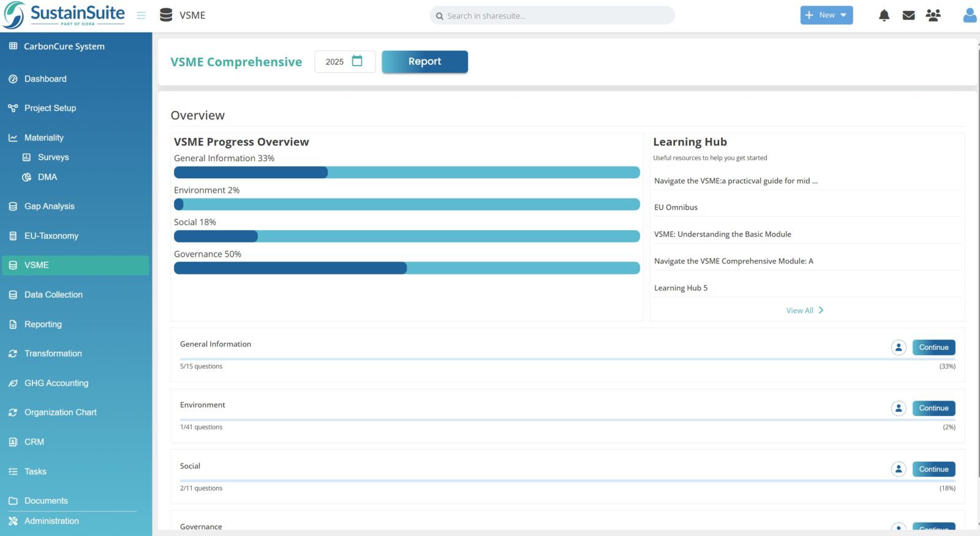Viewport: 980px width, 536px height.
Task: Click the VSME Comprehensive heading
Action: (x=236, y=62)
